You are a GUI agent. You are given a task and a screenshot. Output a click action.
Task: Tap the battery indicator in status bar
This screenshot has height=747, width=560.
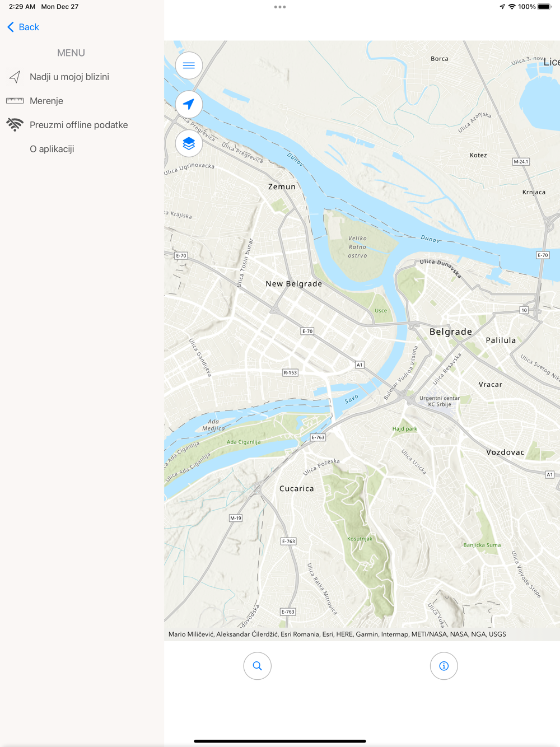click(x=544, y=7)
